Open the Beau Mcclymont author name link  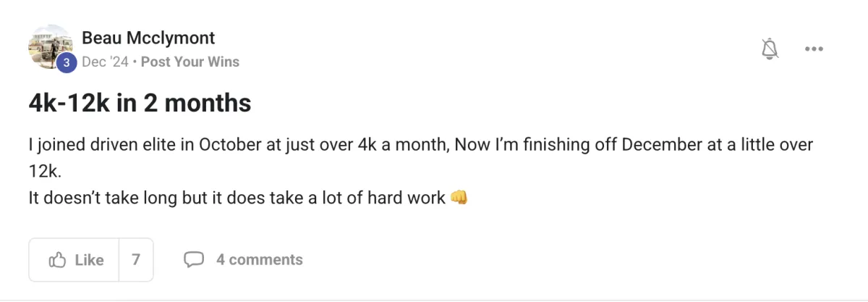(x=148, y=38)
